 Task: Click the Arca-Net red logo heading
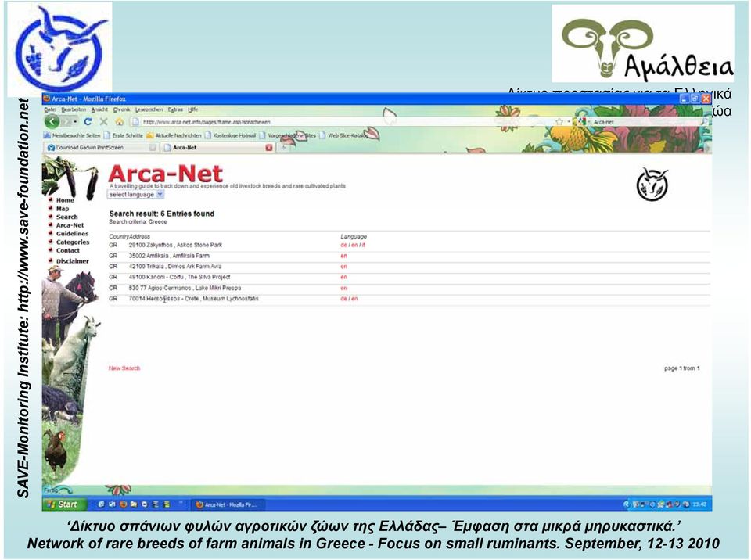165,174
